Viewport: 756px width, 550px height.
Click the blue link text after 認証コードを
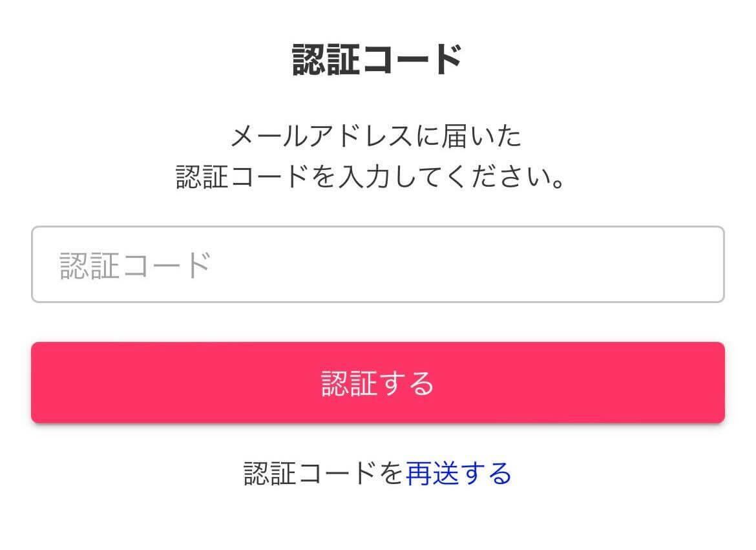pyautogui.click(x=458, y=473)
